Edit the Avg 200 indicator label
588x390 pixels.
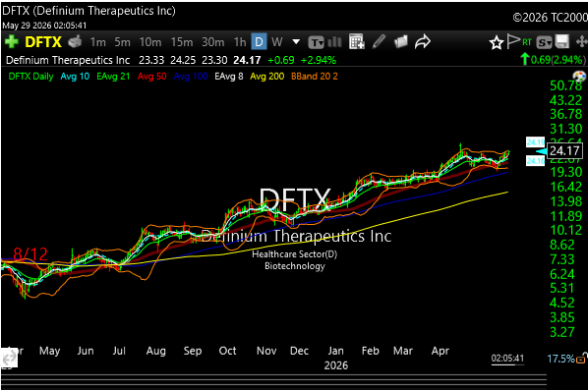coord(267,77)
